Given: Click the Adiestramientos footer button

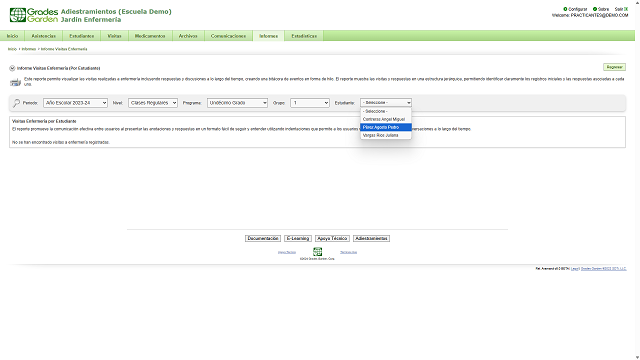Looking at the screenshot, I should coord(371,238).
